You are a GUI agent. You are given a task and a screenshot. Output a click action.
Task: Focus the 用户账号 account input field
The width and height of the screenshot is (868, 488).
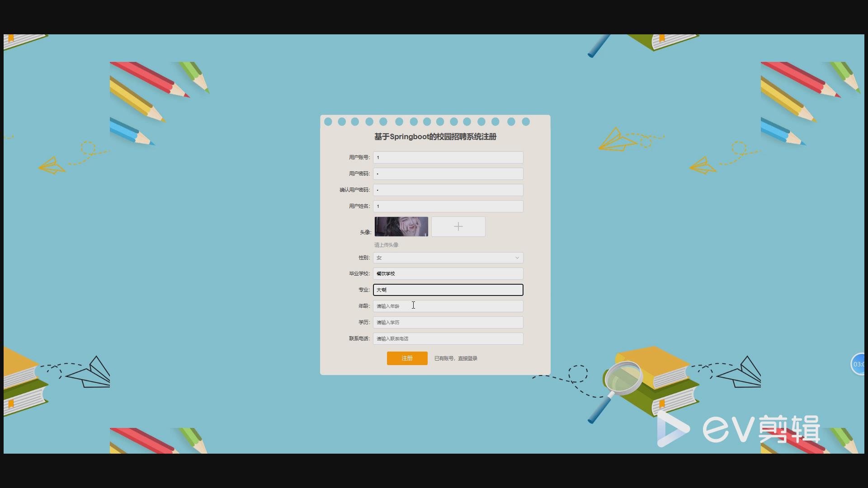[448, 157]
